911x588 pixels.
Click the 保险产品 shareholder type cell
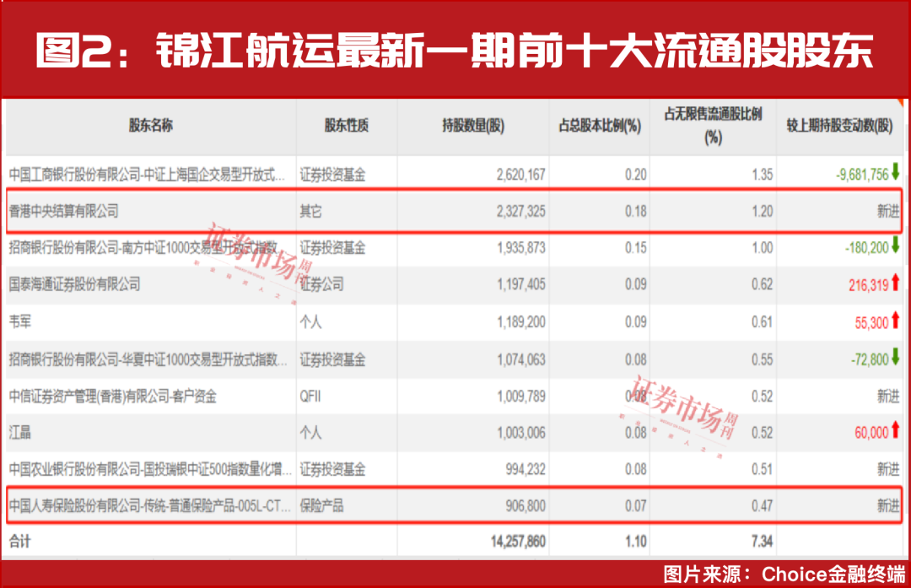322,505
